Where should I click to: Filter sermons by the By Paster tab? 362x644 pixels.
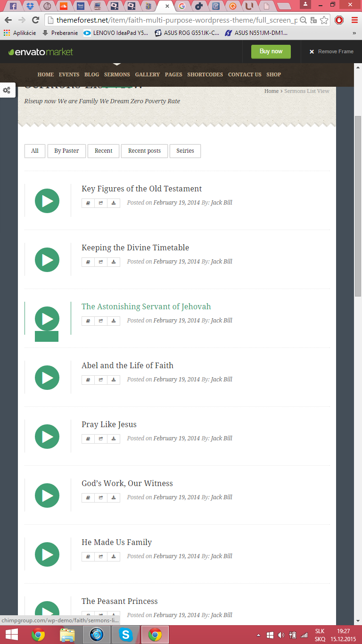pyautogui.click(x=66, y=151)
